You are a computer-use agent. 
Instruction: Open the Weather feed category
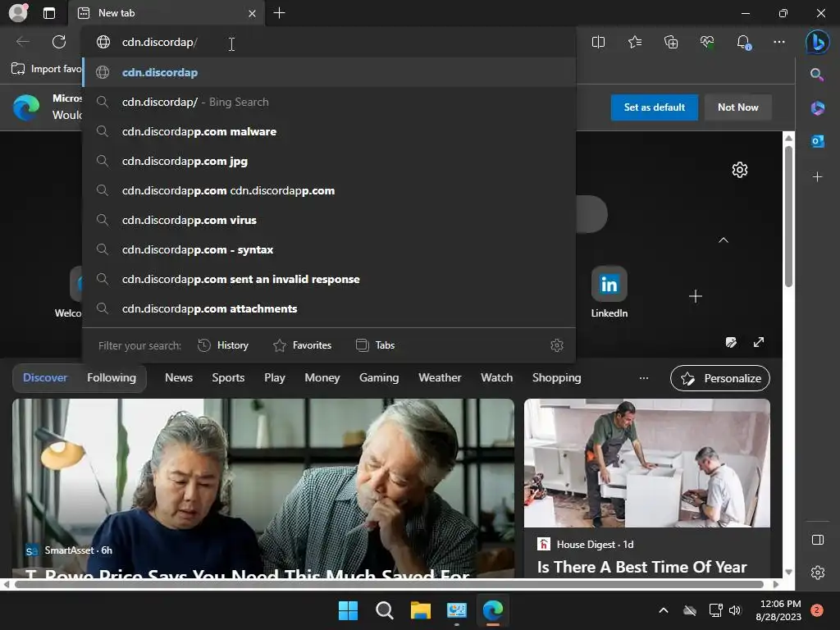(440, 377)
